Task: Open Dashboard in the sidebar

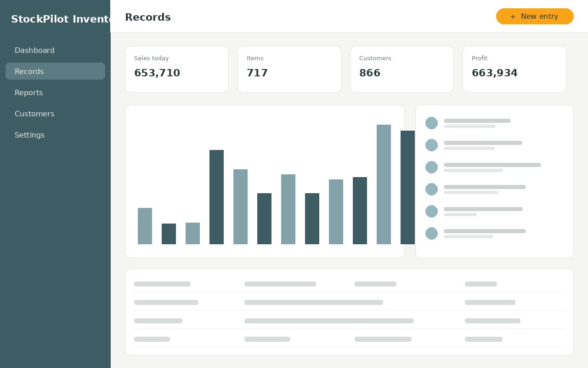Action: [55, 50]
